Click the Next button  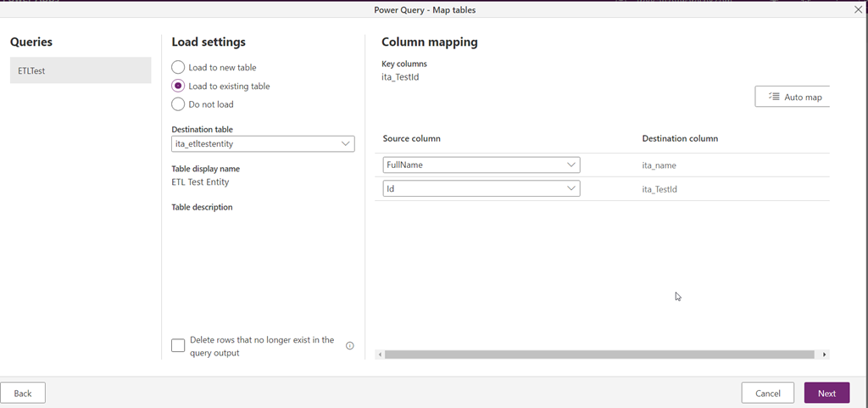[826, 393]
